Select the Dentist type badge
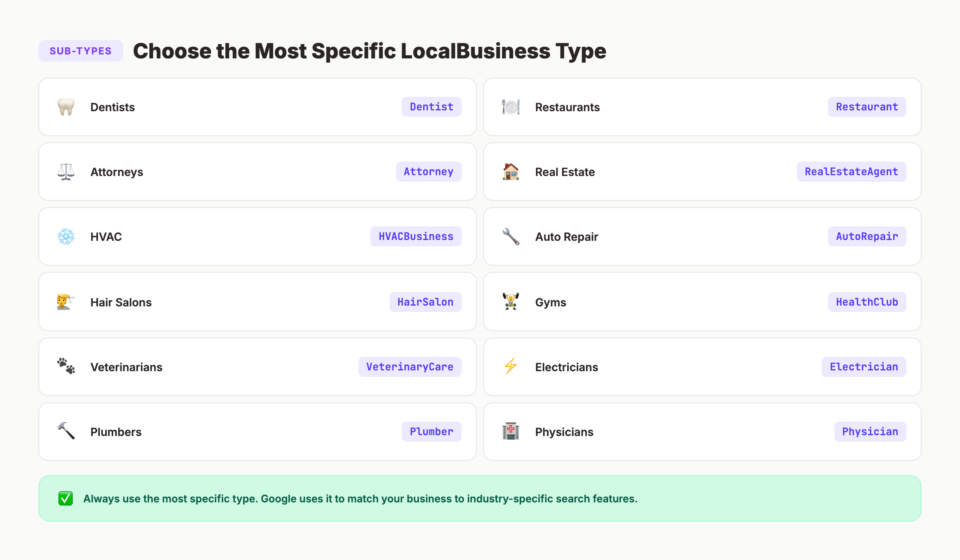 tap(431, 107)
